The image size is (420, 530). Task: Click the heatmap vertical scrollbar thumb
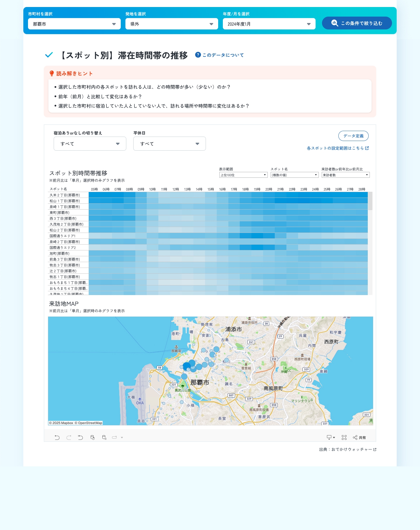coord(370,201)
